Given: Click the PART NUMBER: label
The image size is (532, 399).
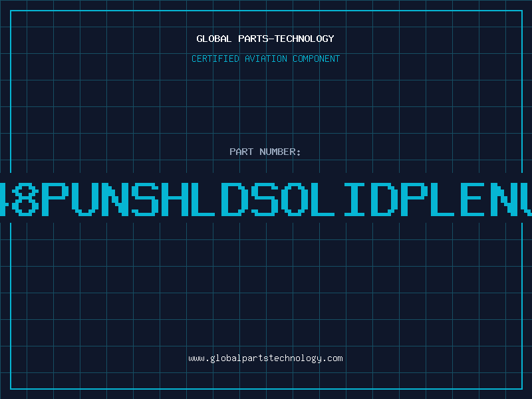Looking at the screenshot, I should (265, 152).
